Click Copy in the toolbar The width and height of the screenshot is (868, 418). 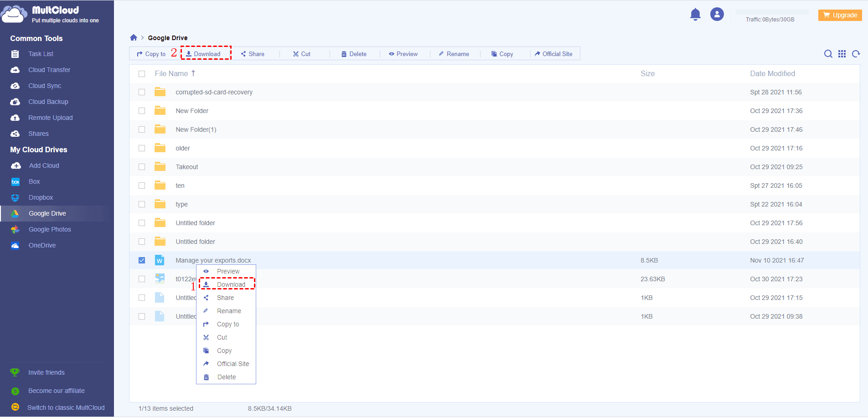pyautogui.click(x=502, y=54)
